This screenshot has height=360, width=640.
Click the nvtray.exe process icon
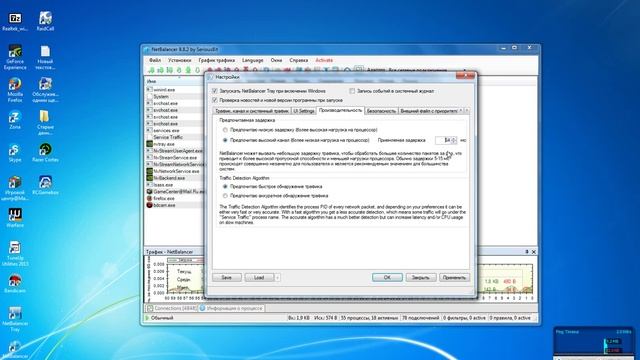(149, 144)
